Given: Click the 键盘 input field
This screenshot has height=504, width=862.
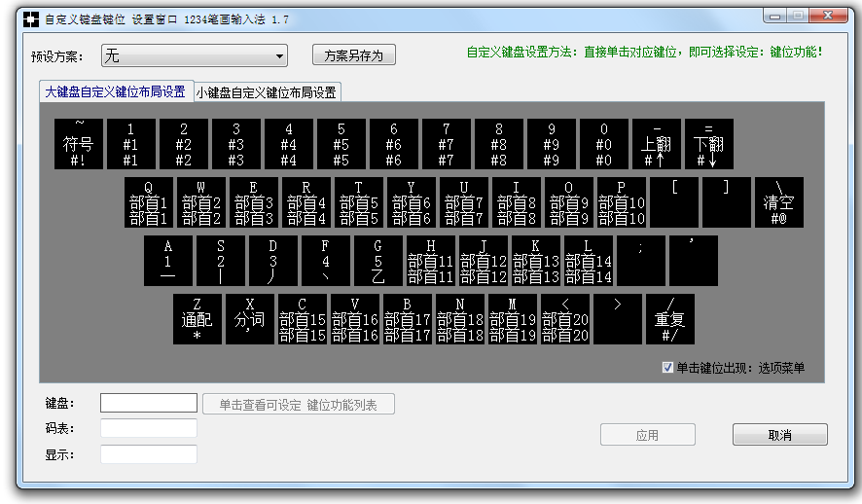Looking at the screenshot, I should [149, 403].
